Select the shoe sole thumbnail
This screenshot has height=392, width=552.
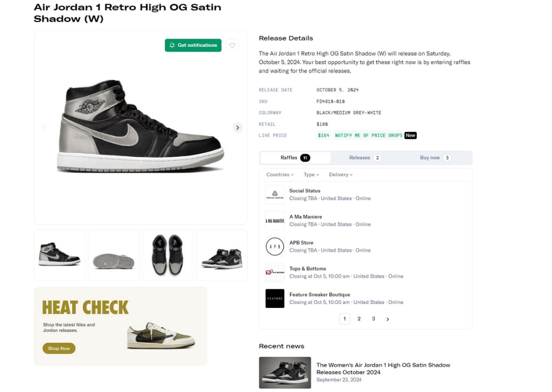[x=113, y=256]
